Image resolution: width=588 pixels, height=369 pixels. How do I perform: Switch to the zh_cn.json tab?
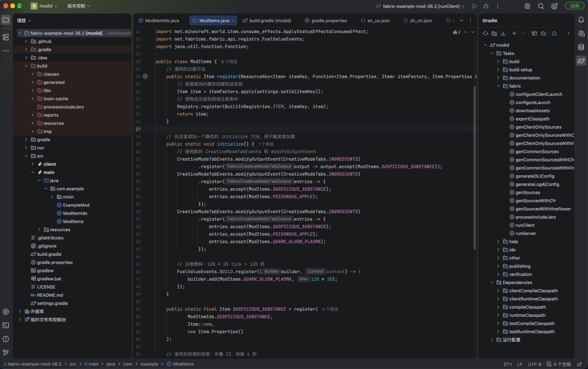point(417,21)
